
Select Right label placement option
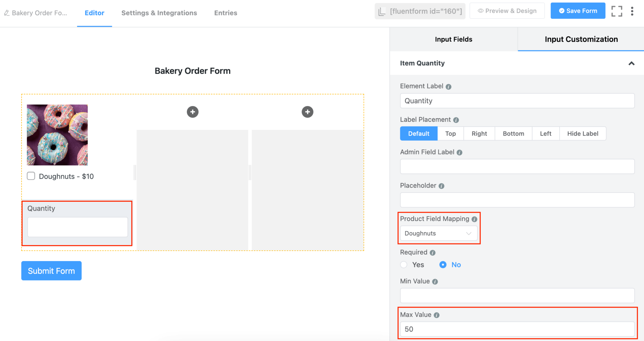pyautogui.click(x=479, y=133)
